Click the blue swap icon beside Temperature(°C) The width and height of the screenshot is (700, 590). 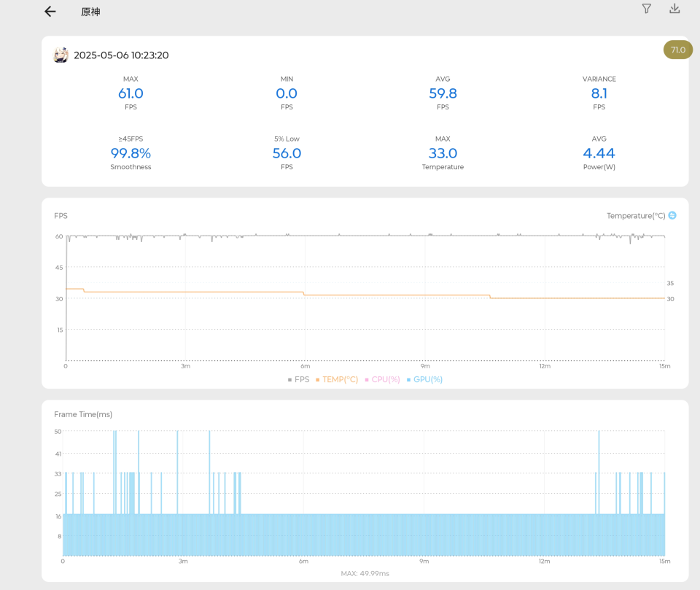coord(672,215)
